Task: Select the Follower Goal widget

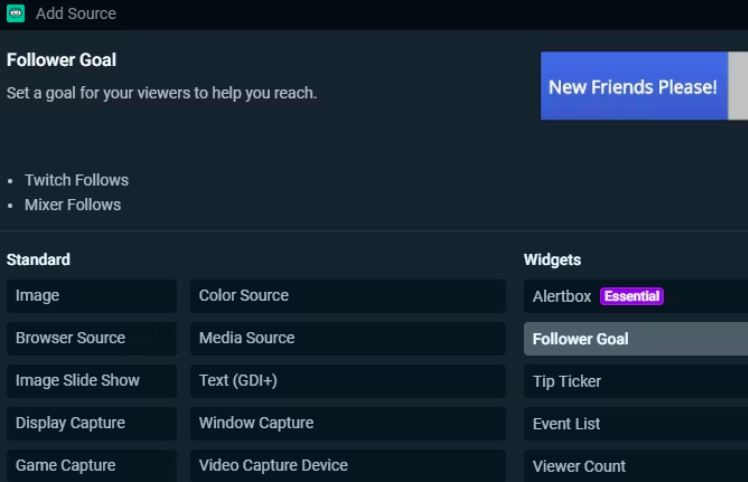Action: (636, 339)
